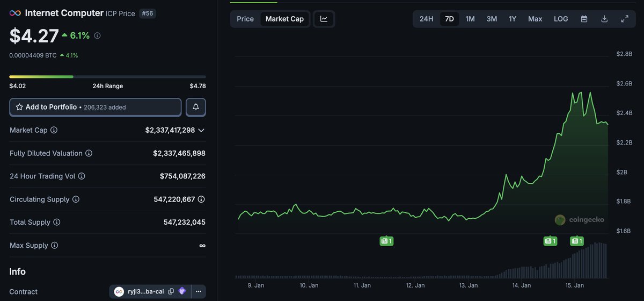
Task: Set chart range to 7D
Action: [450, 19]
